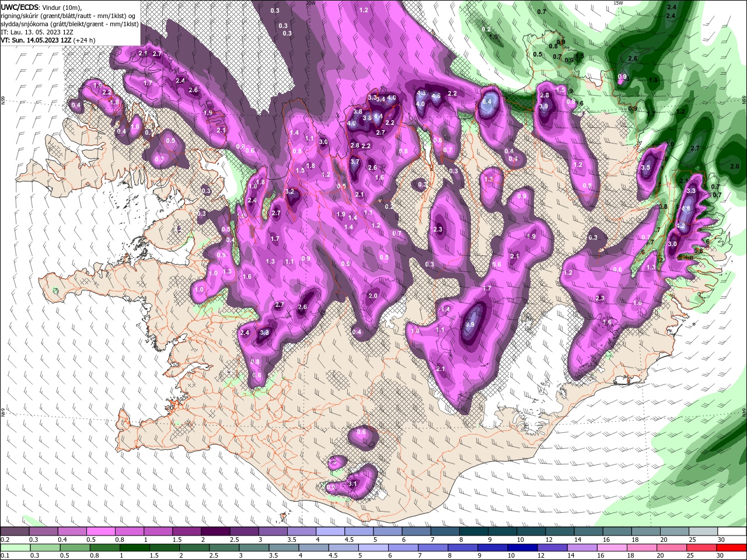Click the 'IT: Lau. 13. 05. 2023 12Z' line
The height and width of the screenshot is (560, 747).
(36, 32)
